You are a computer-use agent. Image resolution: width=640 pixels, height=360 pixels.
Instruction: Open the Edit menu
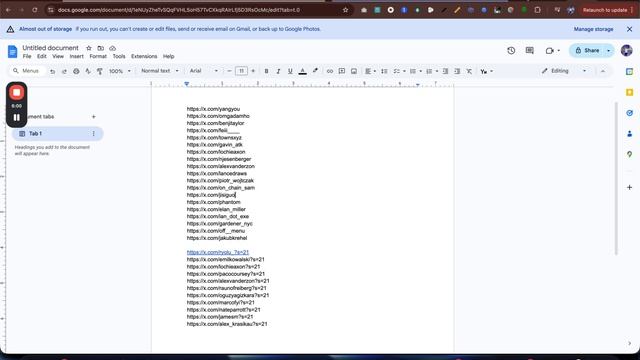(42, 56)
